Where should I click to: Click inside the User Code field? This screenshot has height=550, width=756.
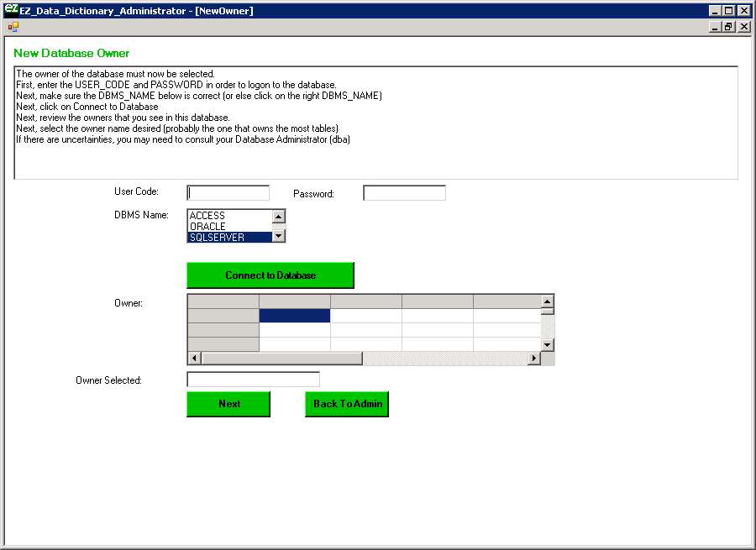(x=228, y=193)
